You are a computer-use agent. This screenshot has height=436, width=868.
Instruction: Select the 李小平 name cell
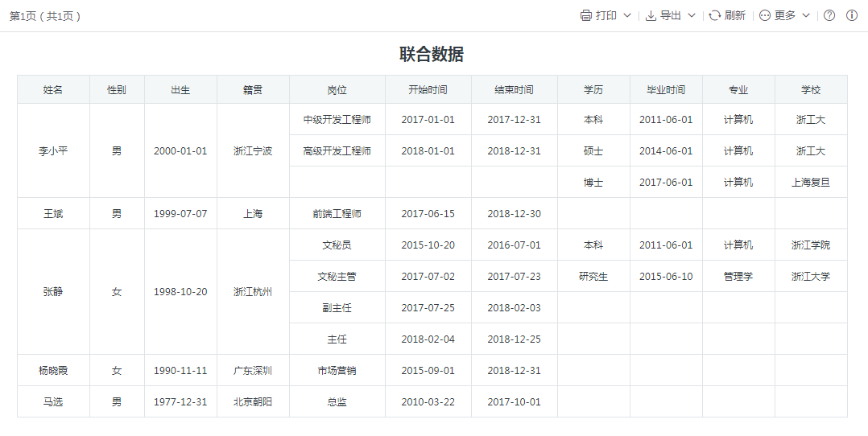tap(53, 150)
